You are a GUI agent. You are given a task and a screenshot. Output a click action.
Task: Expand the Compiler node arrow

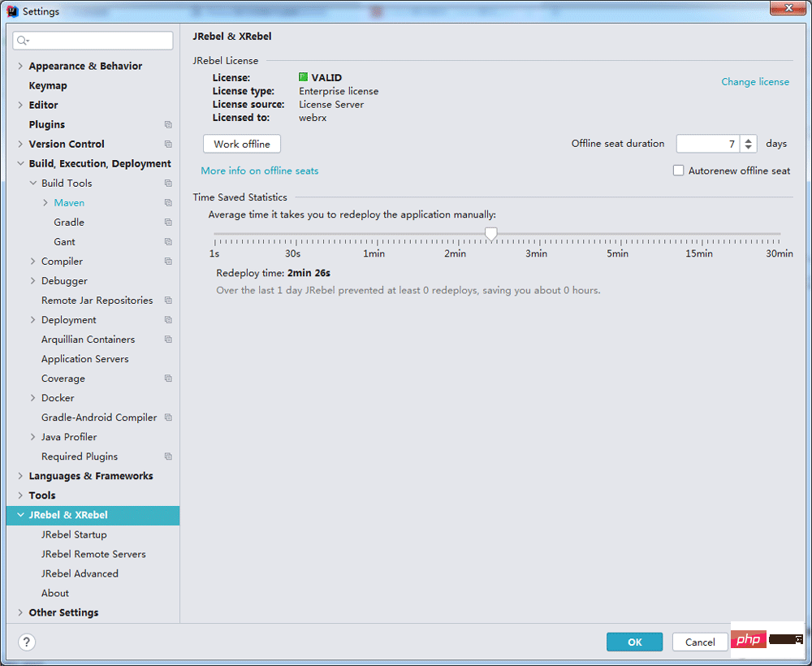coord(33,262)
